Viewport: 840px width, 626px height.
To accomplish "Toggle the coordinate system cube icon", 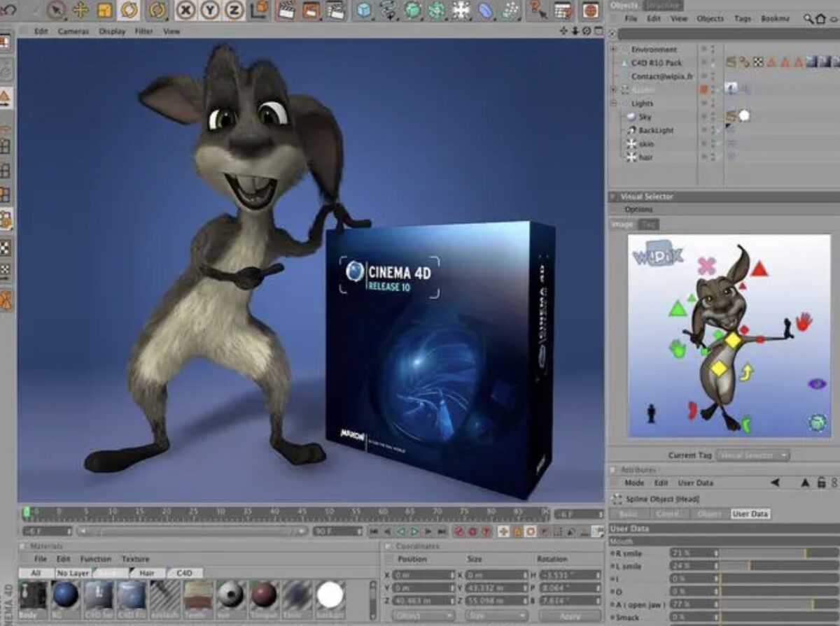I will click(259, 9).
